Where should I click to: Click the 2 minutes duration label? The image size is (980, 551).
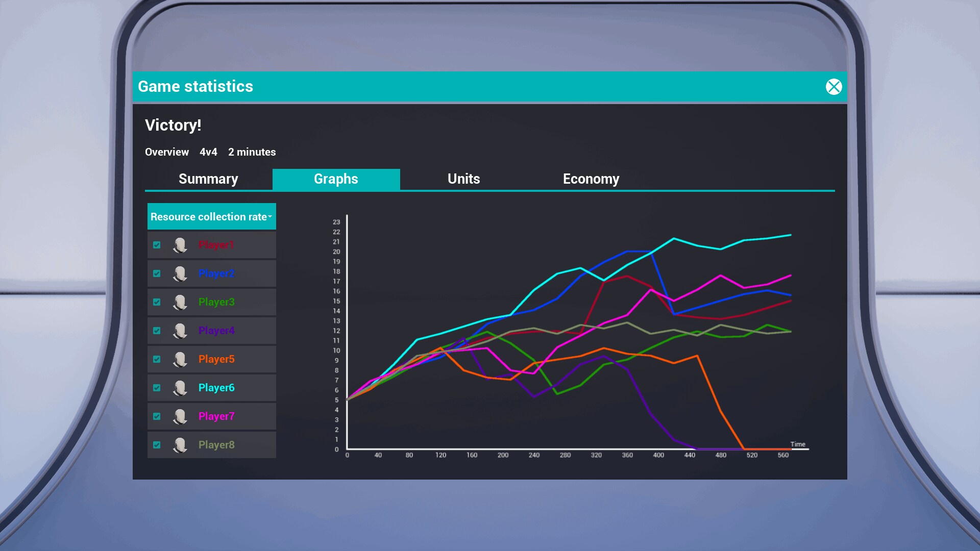[252, 152]
